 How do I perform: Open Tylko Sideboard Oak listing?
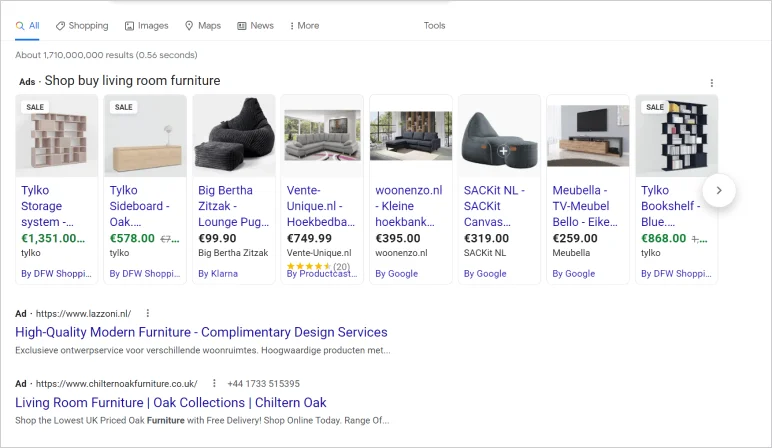point(139,206)
